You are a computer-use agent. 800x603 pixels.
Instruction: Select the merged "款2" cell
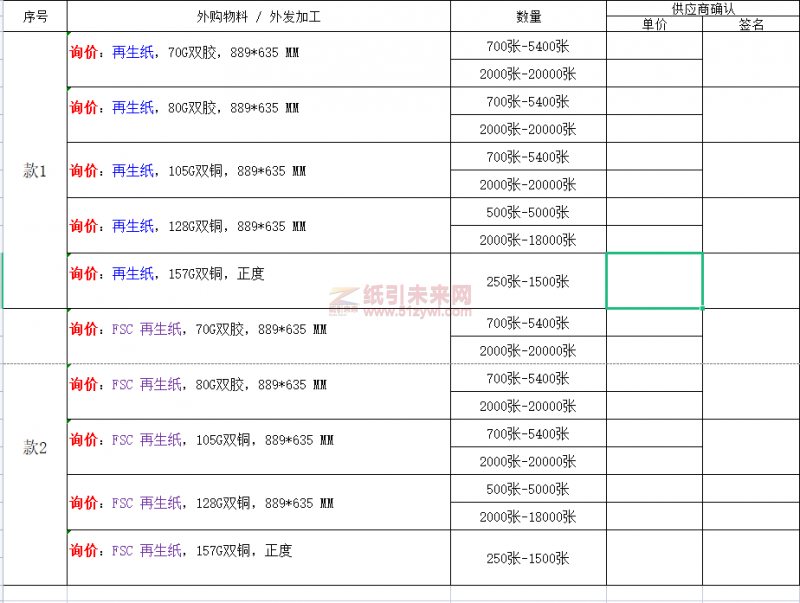pos(34,447)
